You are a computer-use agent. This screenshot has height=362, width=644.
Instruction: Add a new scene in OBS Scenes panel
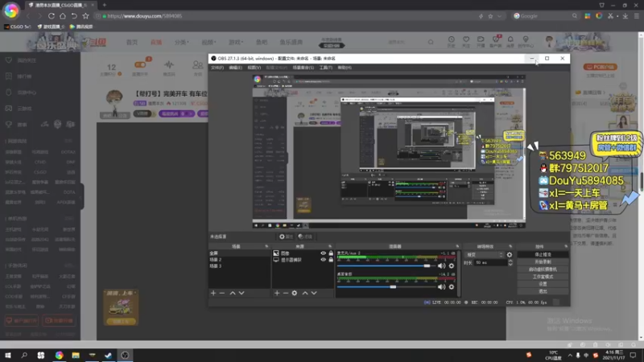coord(213,293)
